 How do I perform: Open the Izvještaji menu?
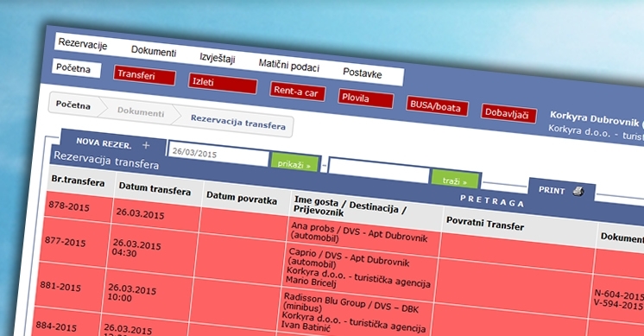tap(218, 58)
